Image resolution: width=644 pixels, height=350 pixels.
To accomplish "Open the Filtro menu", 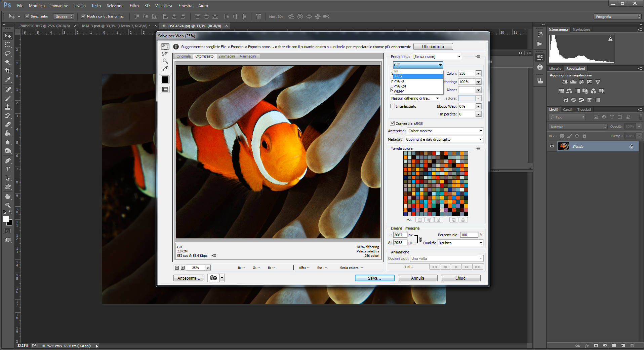I will pos(134,6).
